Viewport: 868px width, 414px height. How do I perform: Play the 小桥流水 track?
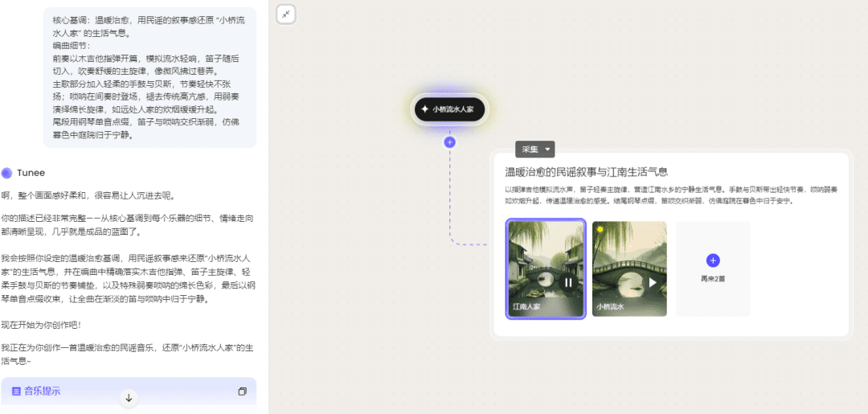653,282
